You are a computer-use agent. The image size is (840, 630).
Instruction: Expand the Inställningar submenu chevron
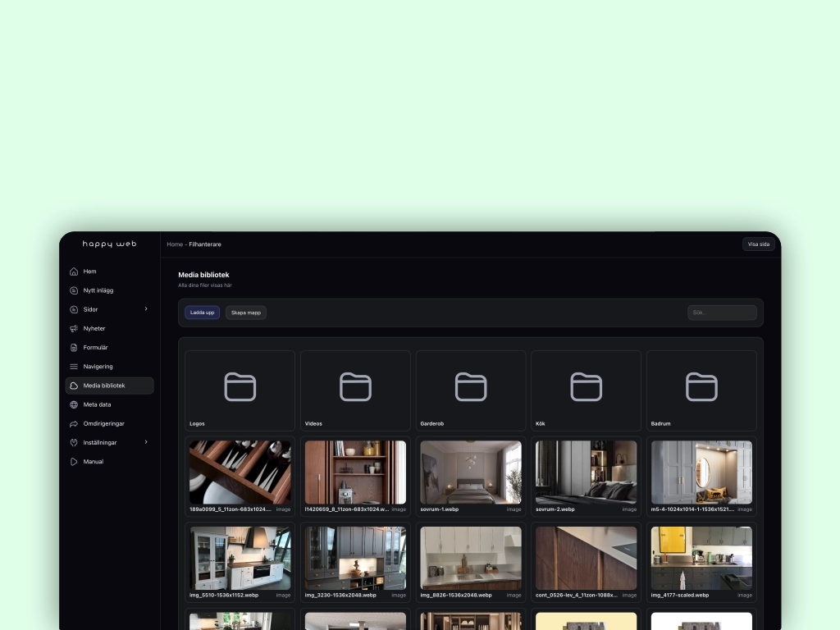pyautogui.click(x=146, y=442)
